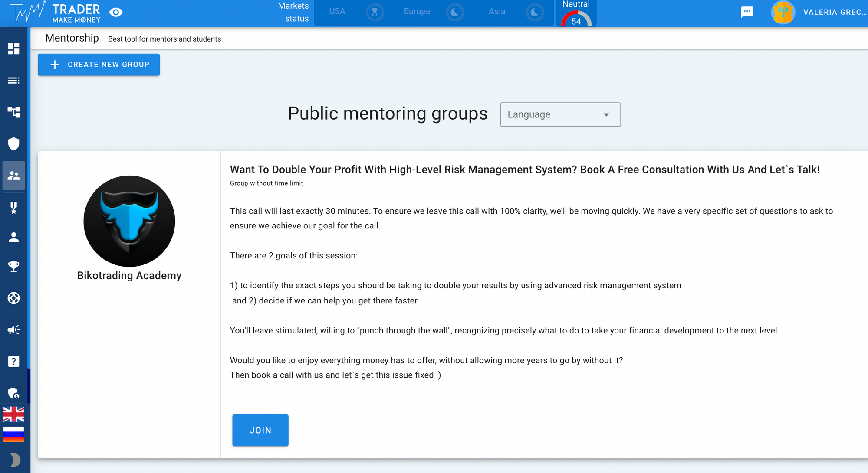Click the group title about doubling profit
Viewport: 868px width, 473px height.
click(x=525, y=170)
